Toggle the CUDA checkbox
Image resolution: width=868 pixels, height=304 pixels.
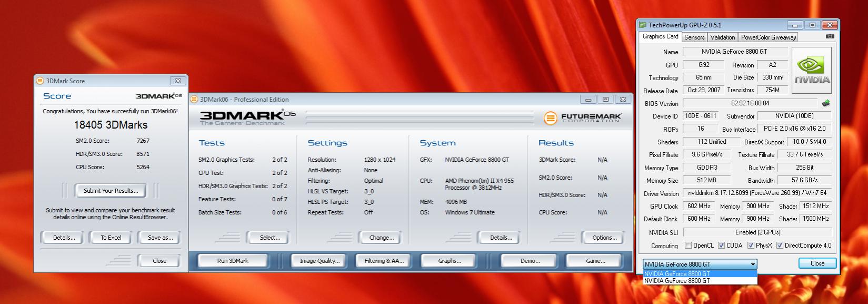[721, 246]
